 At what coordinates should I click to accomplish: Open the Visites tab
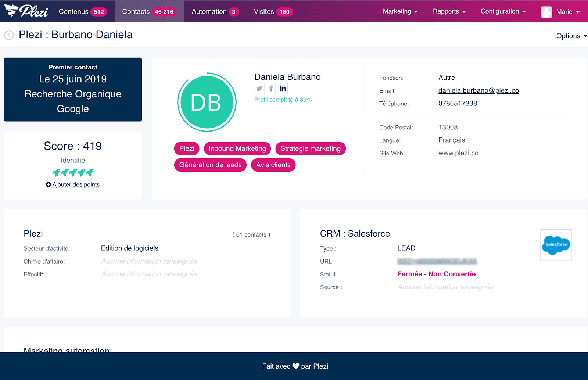coord(273,11)
